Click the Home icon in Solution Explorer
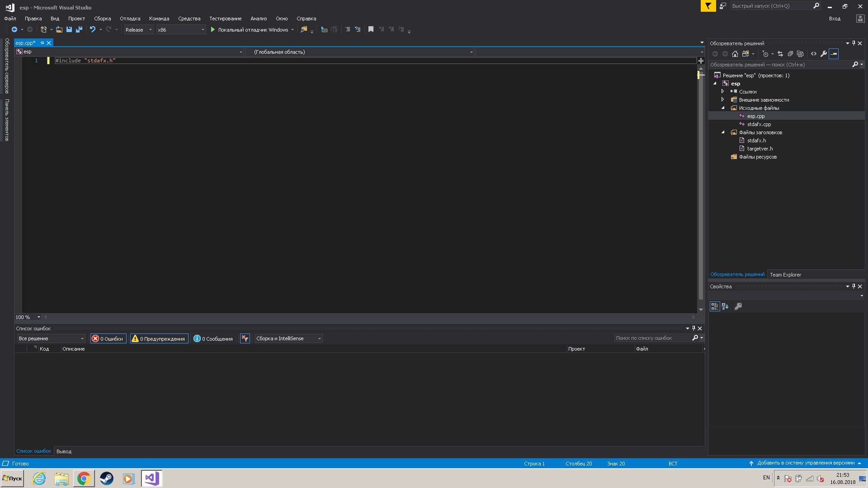 tap(735, 54)
